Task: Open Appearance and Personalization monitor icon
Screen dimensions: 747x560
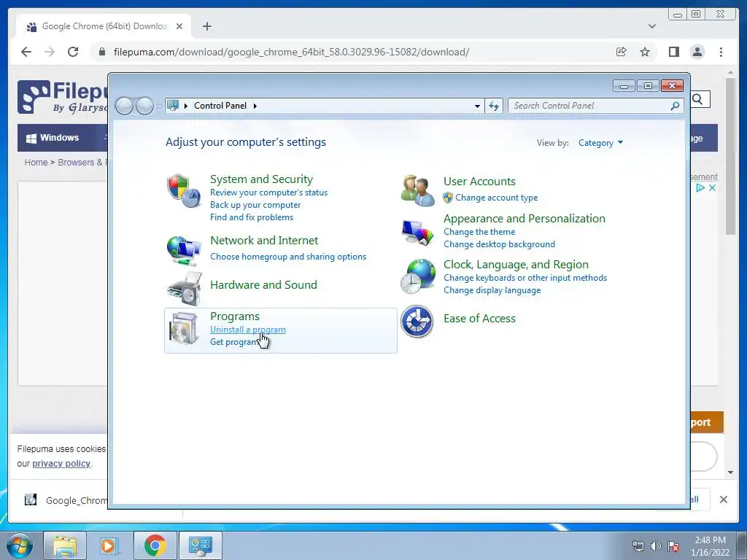Action: [x=417, y=233]
